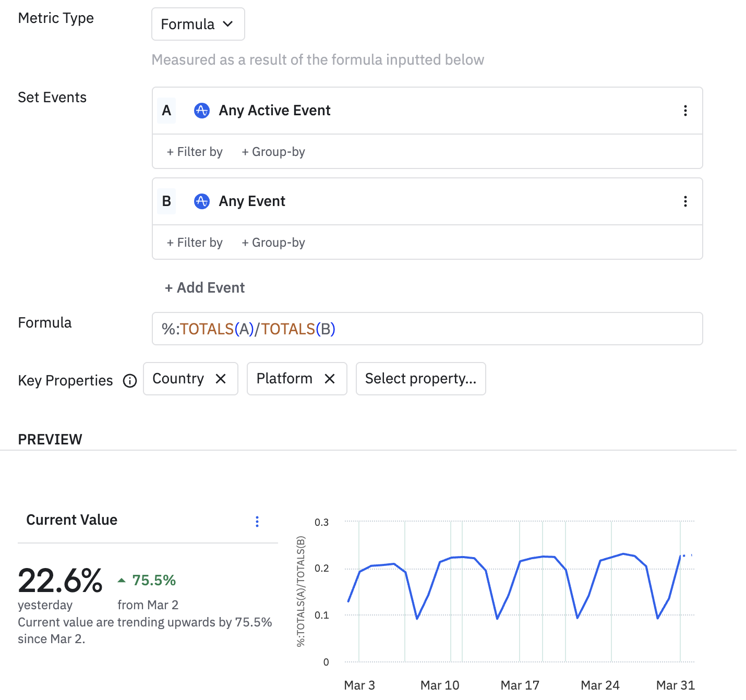Open the Metric Type Formula dropdown
Image resolution: width=746 pixels, height=700 pixels.
(198, 24)
